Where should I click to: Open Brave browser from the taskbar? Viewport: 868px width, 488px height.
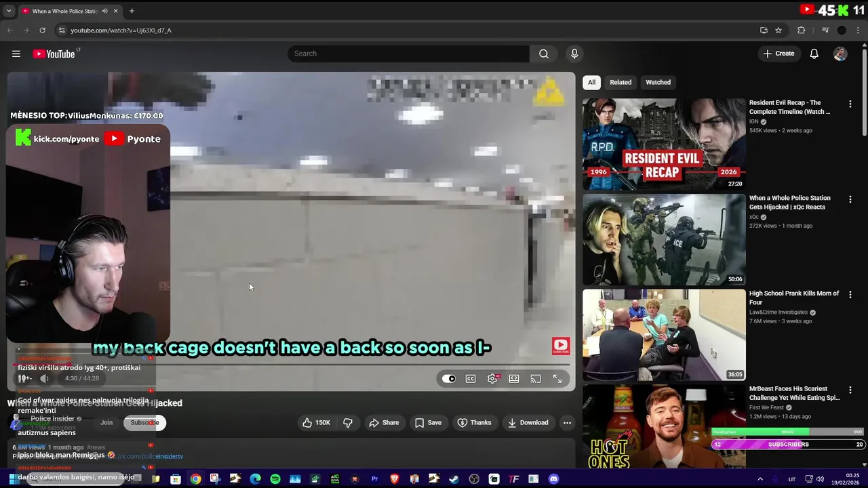pos(395,479)
